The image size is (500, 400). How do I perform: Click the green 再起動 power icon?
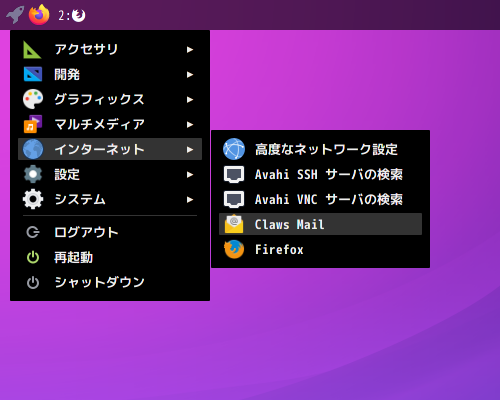tap(33, 257)
